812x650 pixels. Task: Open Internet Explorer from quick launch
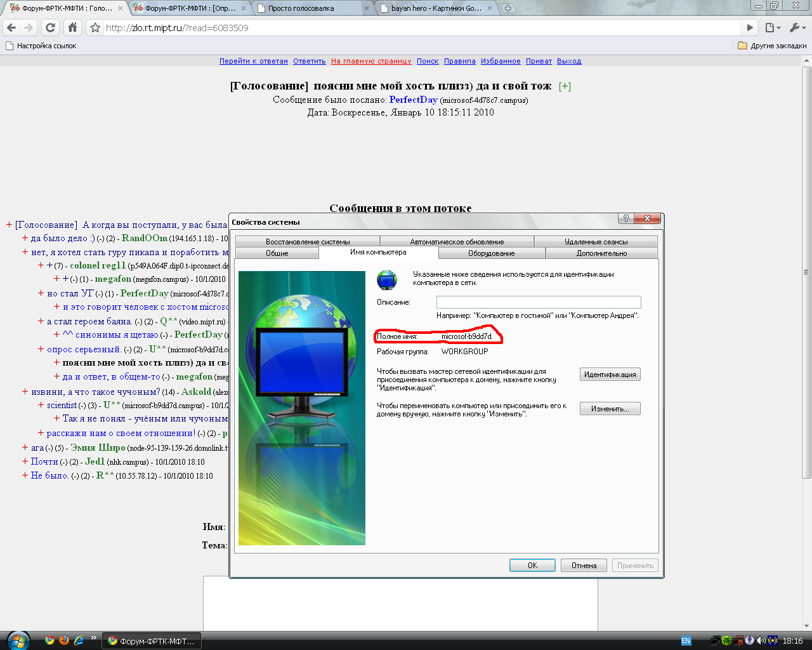coord(79,640)
